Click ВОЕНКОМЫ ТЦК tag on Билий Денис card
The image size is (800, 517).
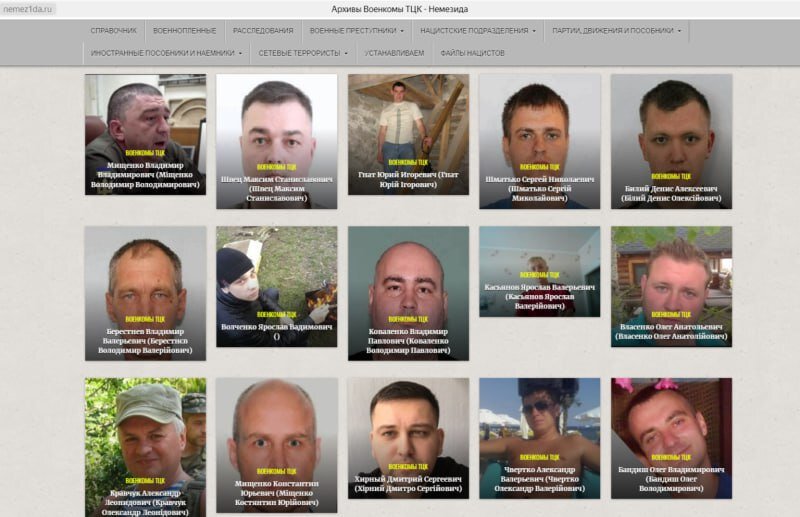click(671, 177)
